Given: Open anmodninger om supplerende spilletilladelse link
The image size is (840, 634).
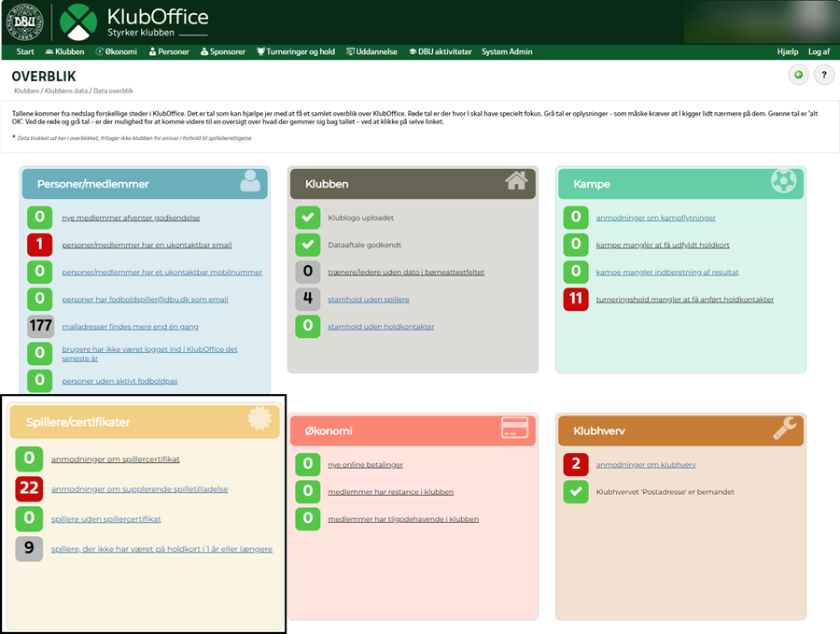Looking at the screenshot, I should pos(139,489).
